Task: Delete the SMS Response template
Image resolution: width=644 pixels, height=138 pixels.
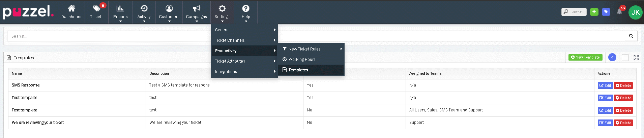Action: (623, 85)
